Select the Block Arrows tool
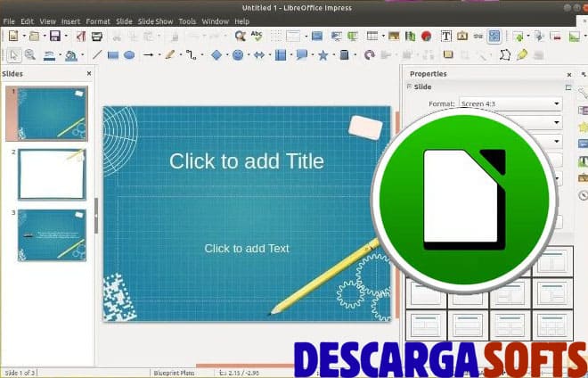Image resolution: width=588 pixels, height=378 pixels. coord(258,55)
